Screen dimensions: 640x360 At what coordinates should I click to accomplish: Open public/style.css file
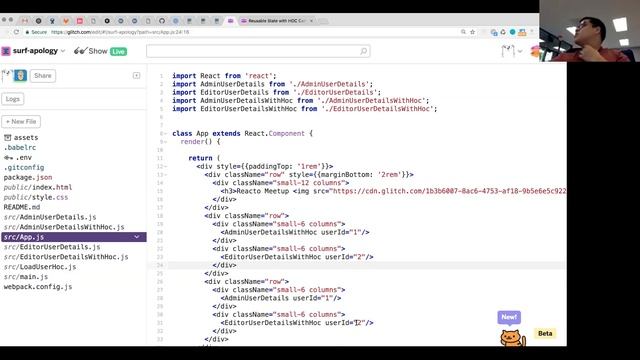tap(36, 197)
